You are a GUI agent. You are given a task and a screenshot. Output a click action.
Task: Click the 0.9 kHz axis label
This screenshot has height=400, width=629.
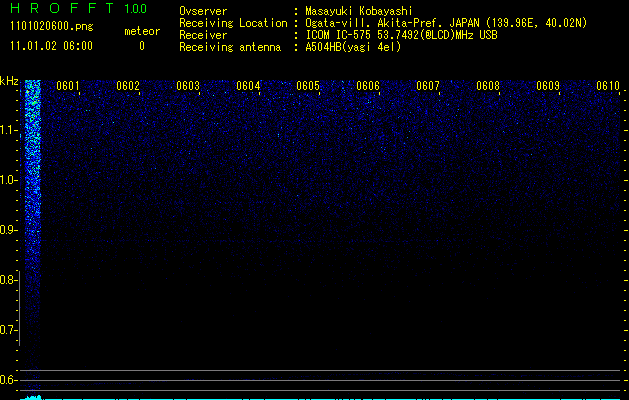tap(9, 230)
